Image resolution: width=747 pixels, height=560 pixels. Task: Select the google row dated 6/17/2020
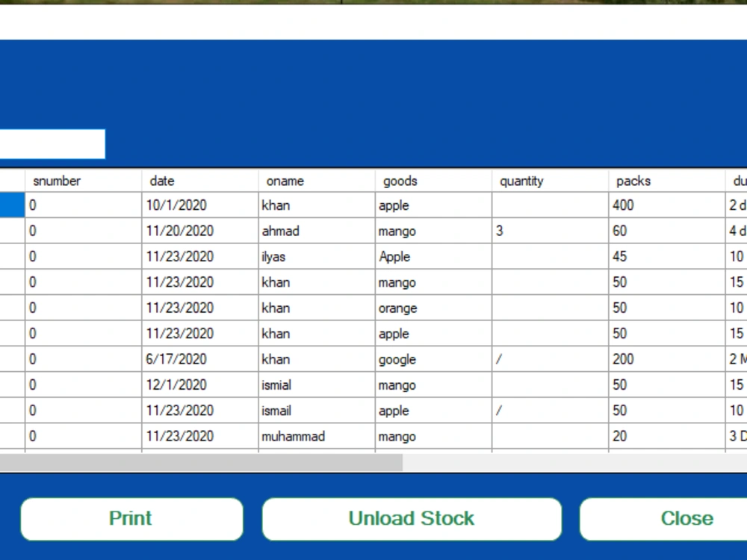[299, 359]
